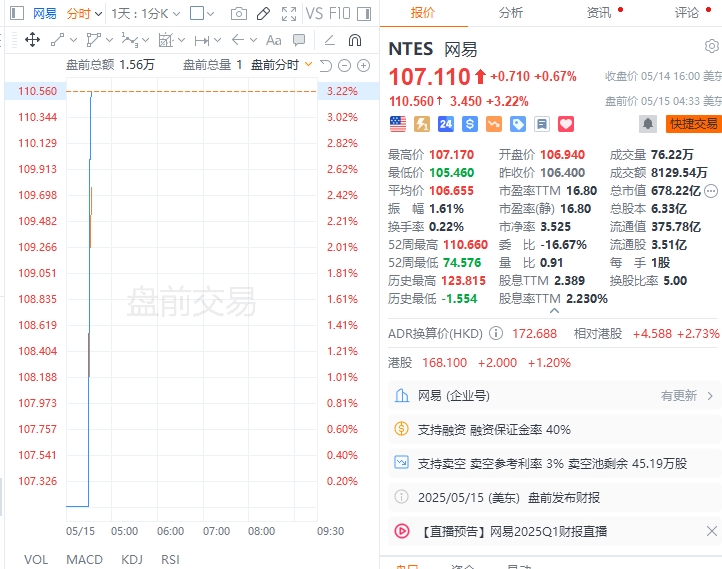Toggle the magnet snap tool
Image resolution: width=722 pixels, height=569 pixels.
click(355, 41)
